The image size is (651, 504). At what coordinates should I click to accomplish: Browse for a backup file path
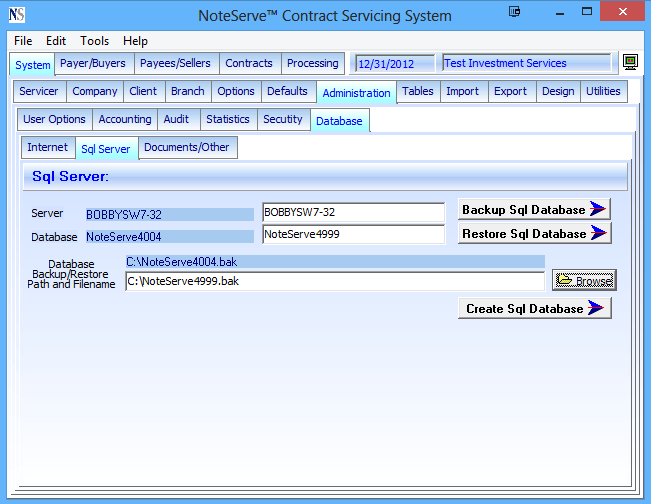(584, 281)
